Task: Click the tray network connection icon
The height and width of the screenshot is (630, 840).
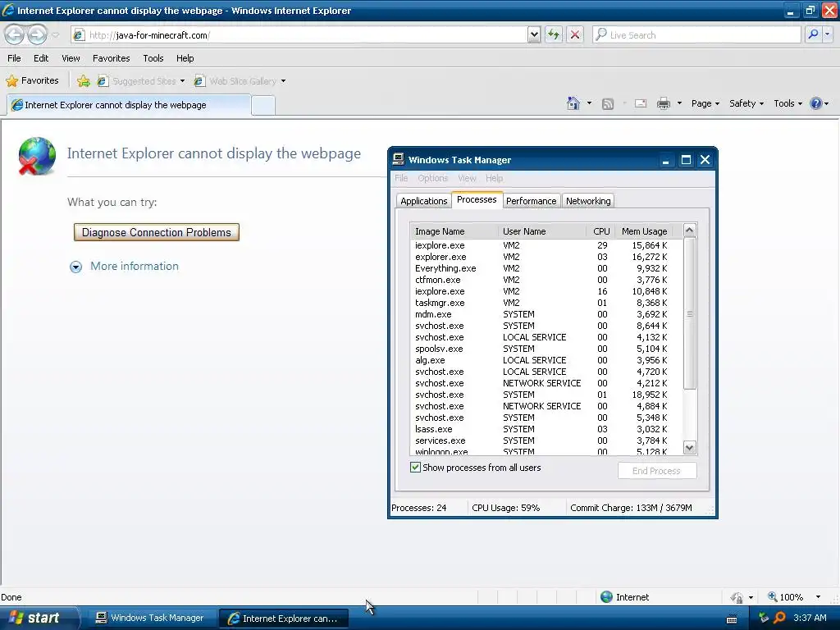Action: (x=764, y=618)
